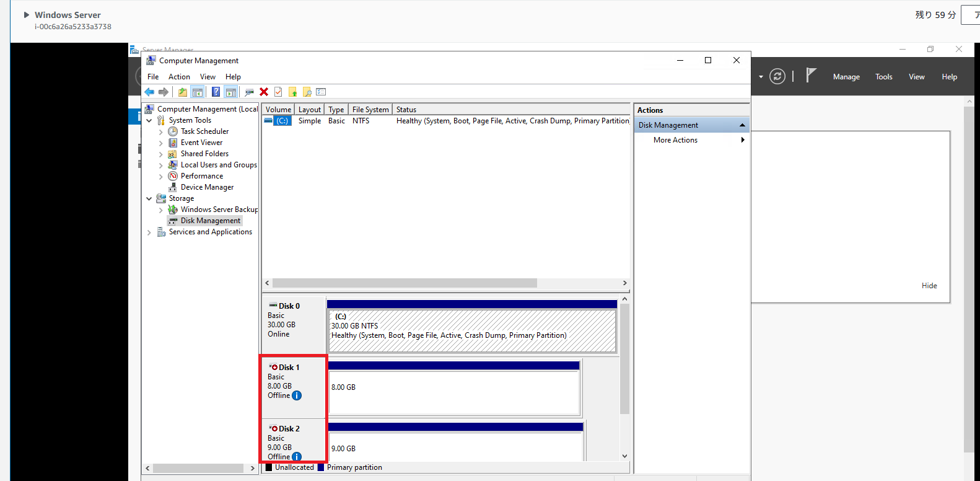Toggle Show/Hide Action Pane toolbar button

pos(230,92)
